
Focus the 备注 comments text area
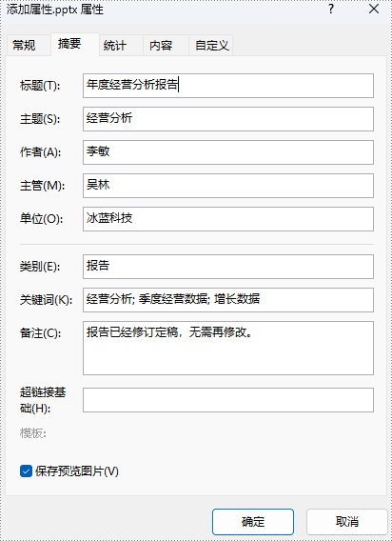point(228,348)
